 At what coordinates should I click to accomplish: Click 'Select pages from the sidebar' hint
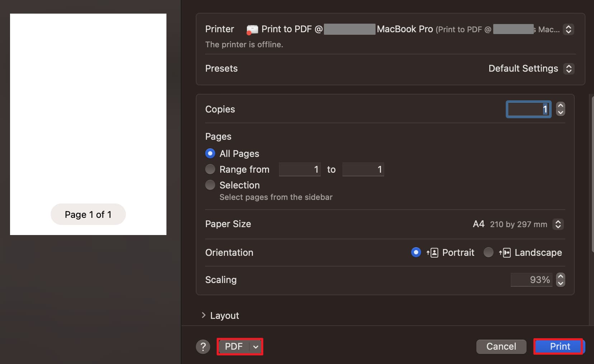pos(276,197)
